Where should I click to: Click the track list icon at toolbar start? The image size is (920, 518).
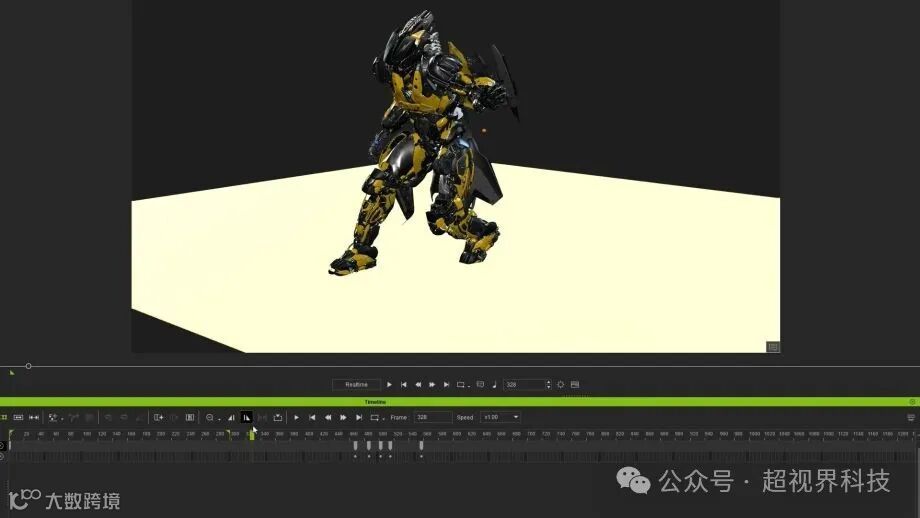4,417
